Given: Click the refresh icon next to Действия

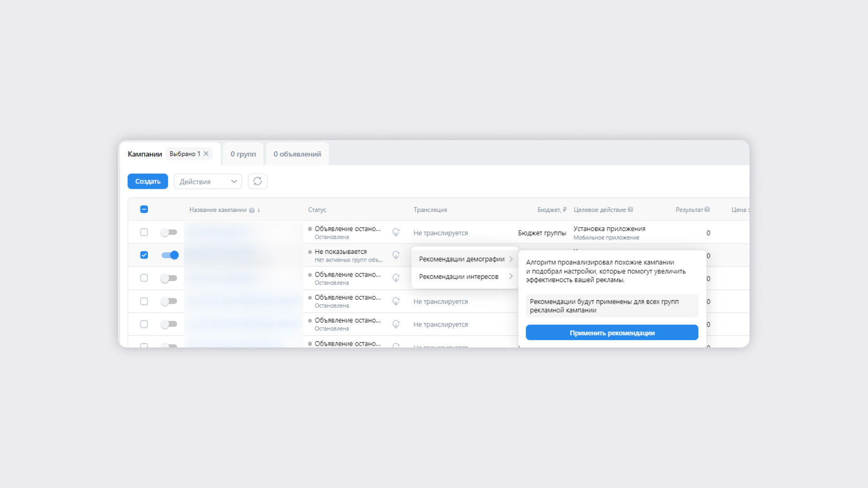Looking at the screenshot, I should tap(258, 181).
